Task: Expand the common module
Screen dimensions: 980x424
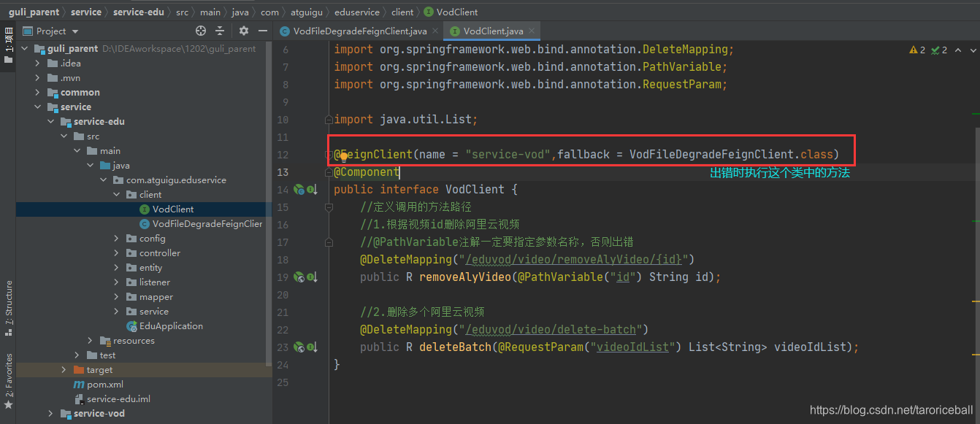Action: pos(38,93)
